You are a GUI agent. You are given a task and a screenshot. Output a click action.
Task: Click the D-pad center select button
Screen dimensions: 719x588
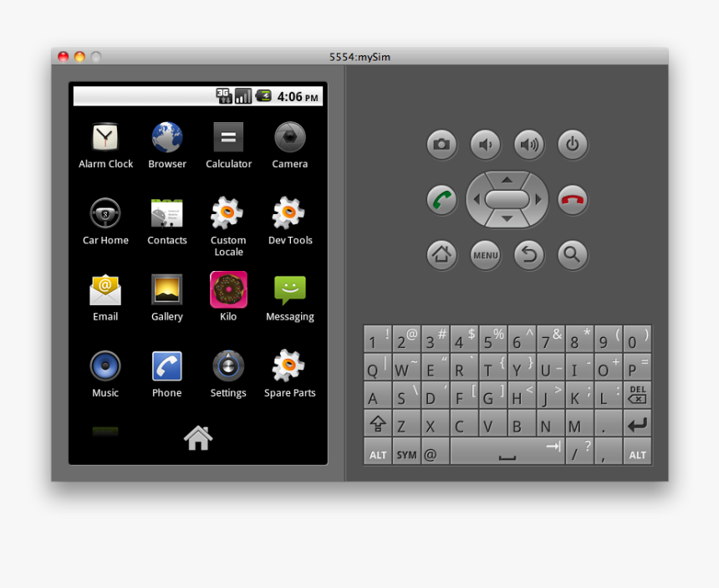[507, 200]
